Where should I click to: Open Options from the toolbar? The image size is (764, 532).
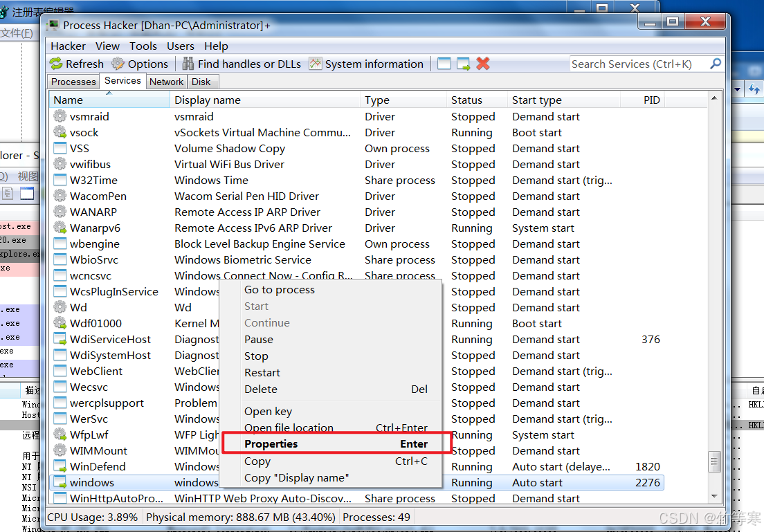pos(139,64)
